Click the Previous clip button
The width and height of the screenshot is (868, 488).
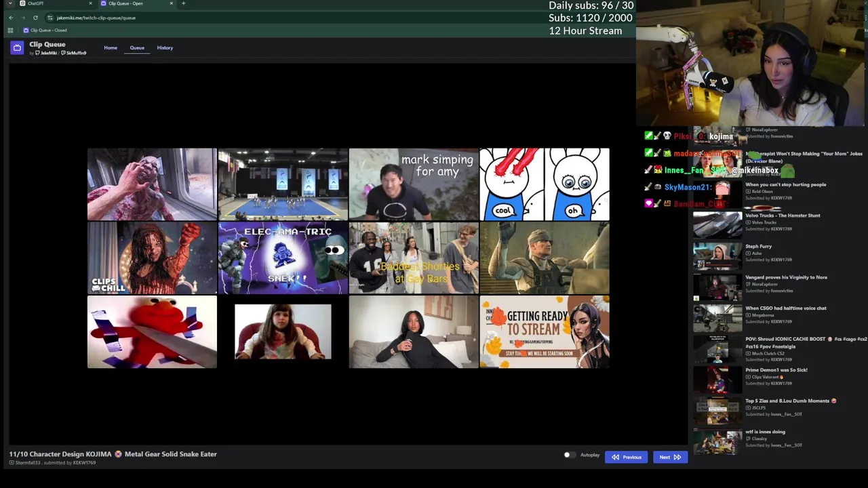click(626, 457)
